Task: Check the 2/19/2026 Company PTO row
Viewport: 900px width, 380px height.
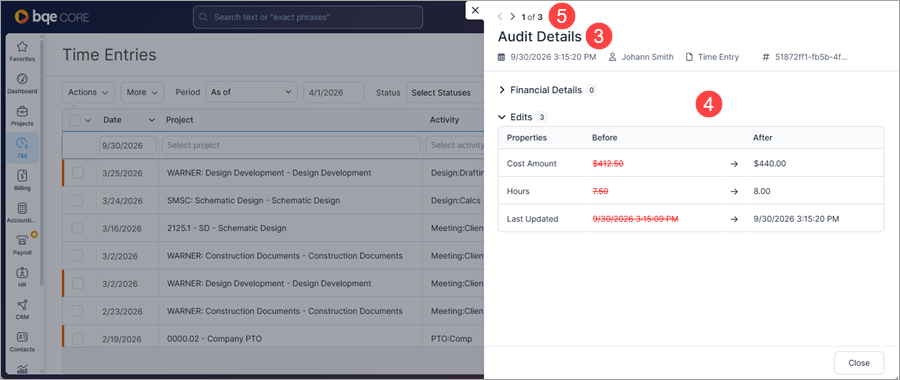Action: (78, 339)
